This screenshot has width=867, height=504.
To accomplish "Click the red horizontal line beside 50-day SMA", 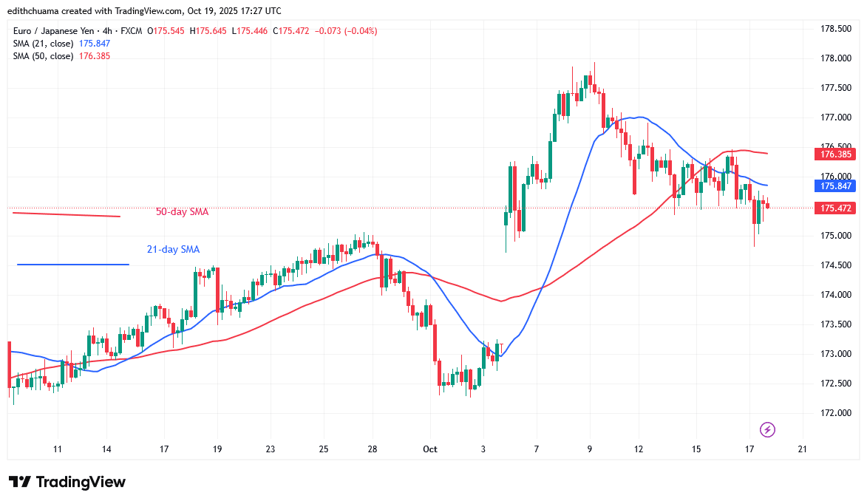I will [67, 214].
